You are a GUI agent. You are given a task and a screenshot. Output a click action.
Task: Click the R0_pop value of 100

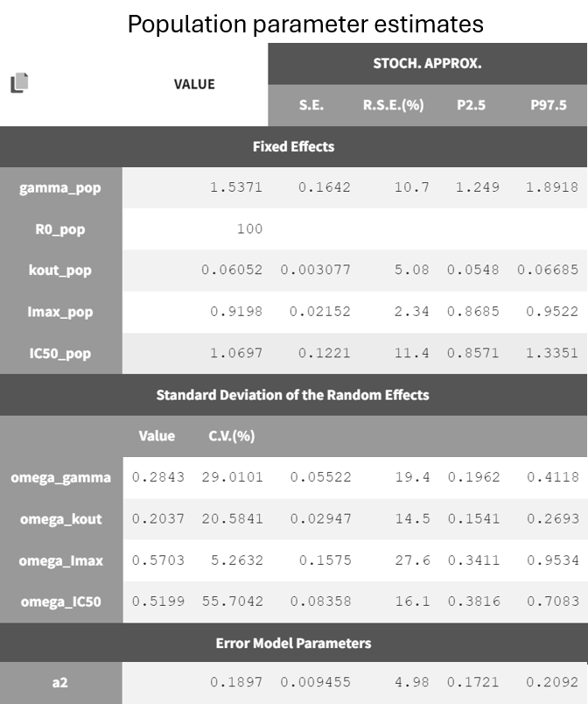(249, 229)
